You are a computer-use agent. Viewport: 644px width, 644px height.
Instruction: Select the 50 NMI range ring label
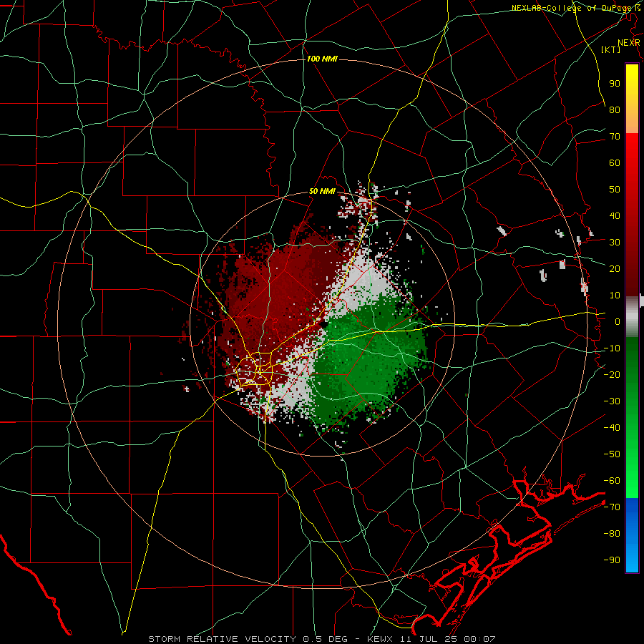[322, 191]
